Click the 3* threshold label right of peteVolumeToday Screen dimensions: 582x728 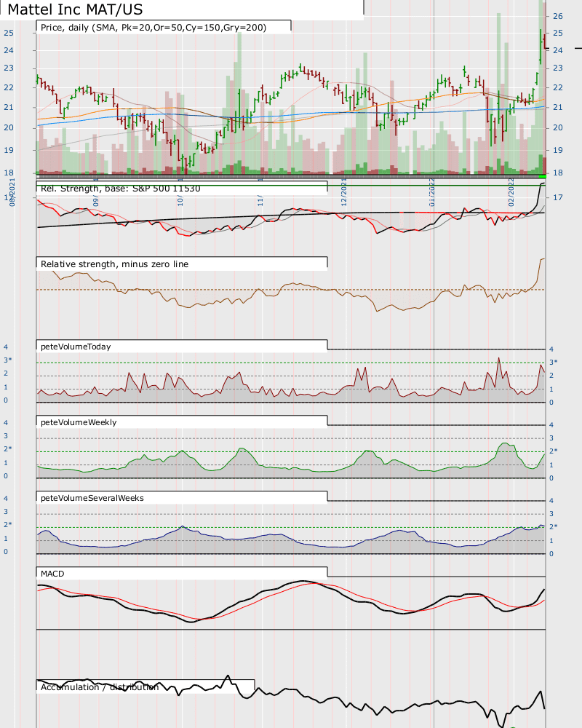coord(554,363)
